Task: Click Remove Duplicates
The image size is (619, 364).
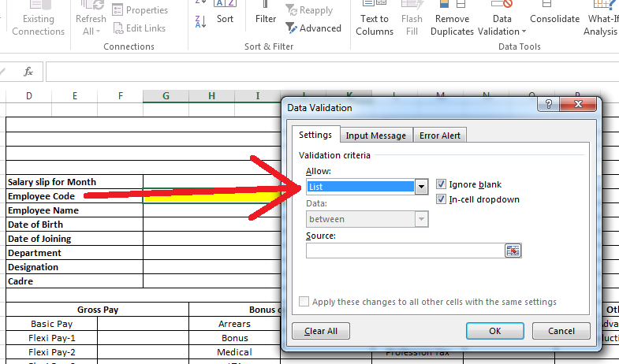Action: 452,19
